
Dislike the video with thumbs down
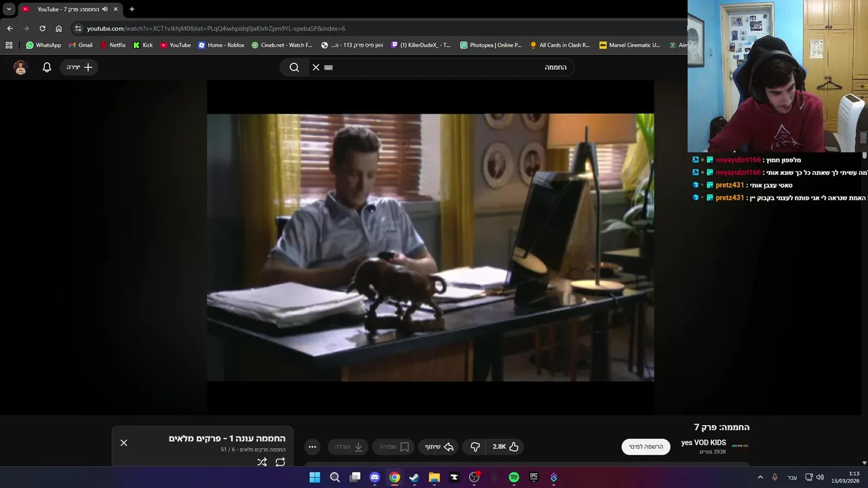coord(475,447)
